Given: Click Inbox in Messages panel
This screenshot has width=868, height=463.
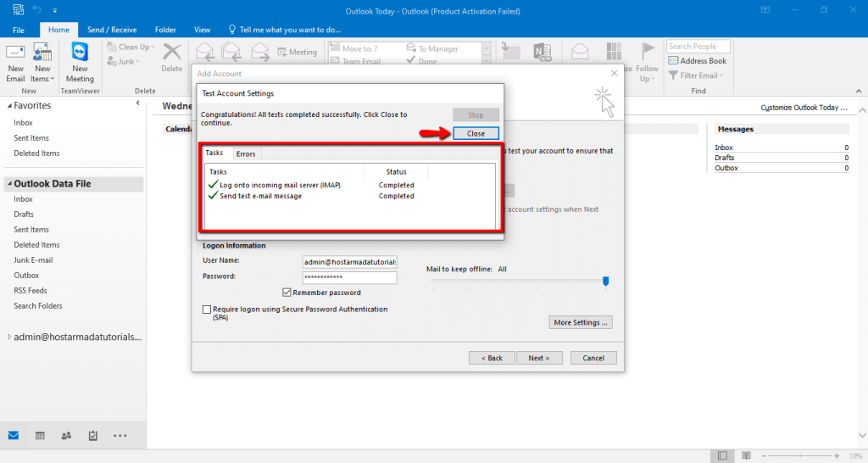Looking at the screenshot, I should (724, 148).
